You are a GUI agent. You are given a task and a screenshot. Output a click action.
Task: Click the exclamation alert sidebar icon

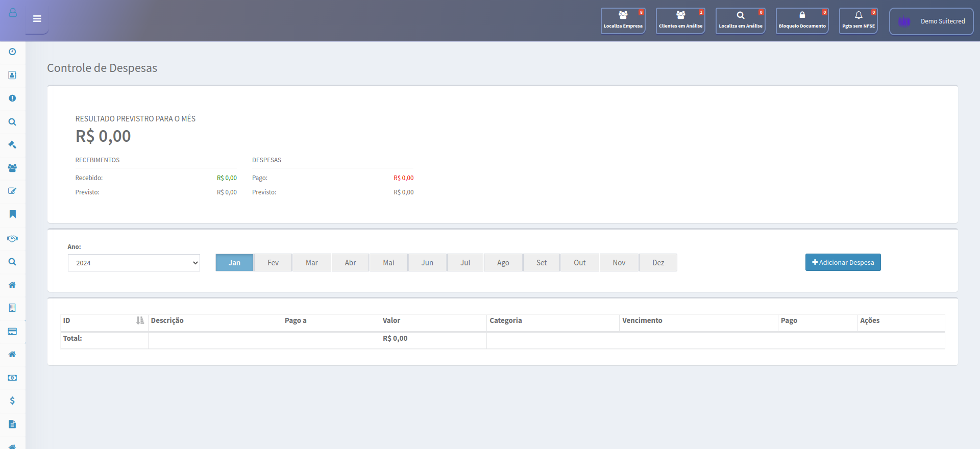pos(12,98)
